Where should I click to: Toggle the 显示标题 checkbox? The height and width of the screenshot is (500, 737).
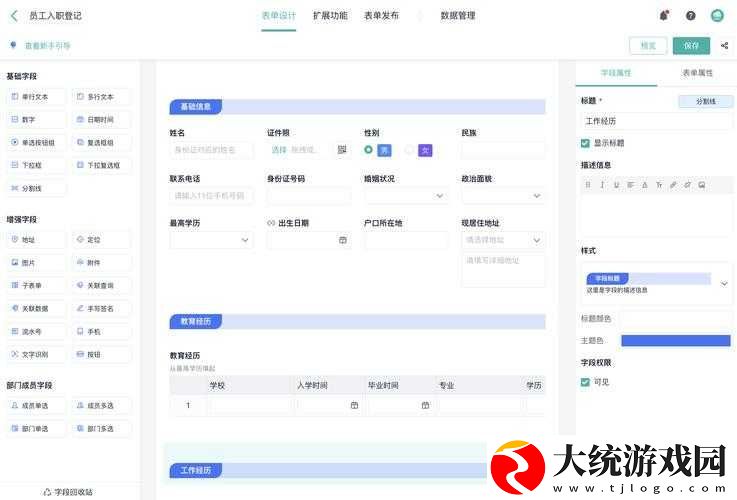coord(585,143)
